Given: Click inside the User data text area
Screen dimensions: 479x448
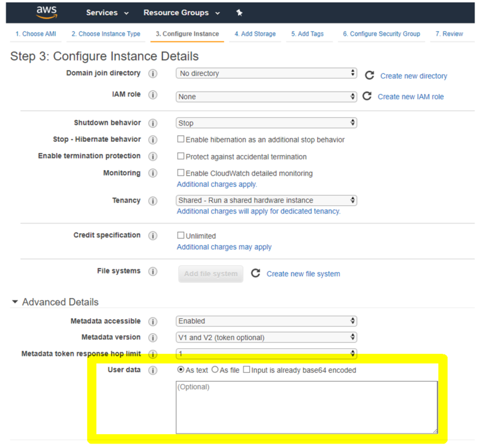Looking at the screenshot, I should click(306, 407).
